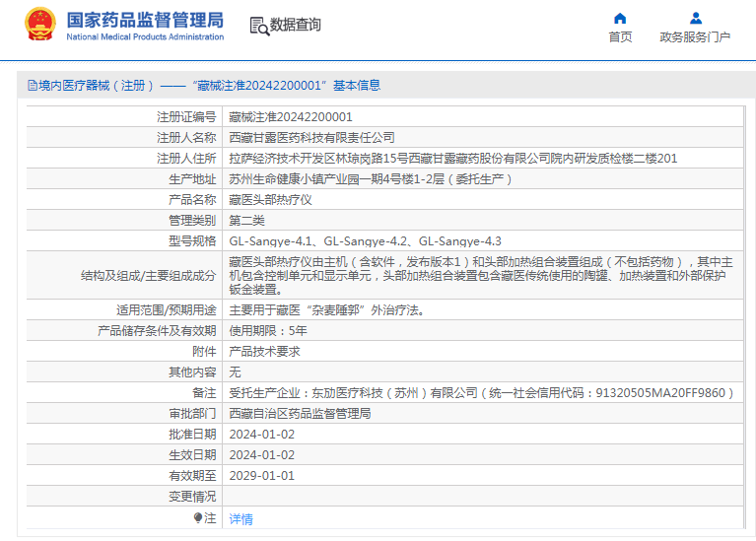Select 受托生产企业 remark text
Viewport: 756px width, 541px height.
click(x=481, y=393)
